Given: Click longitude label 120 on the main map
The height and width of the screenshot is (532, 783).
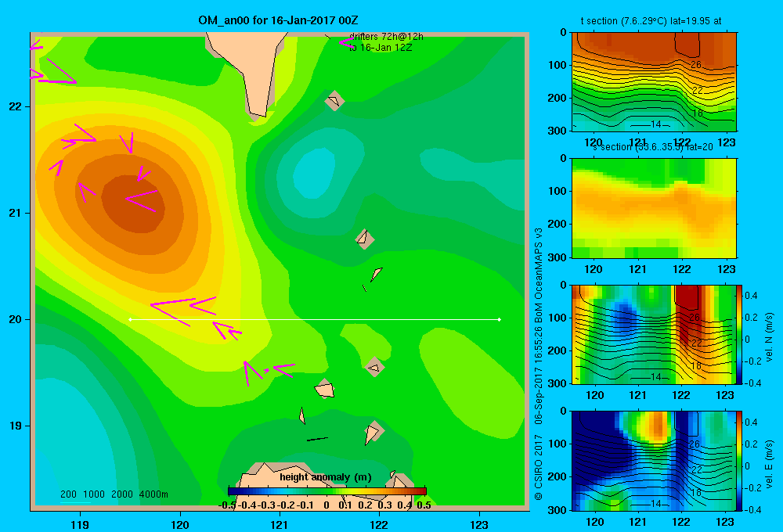Looking at the screenshot, I should [x=180, y=524].
